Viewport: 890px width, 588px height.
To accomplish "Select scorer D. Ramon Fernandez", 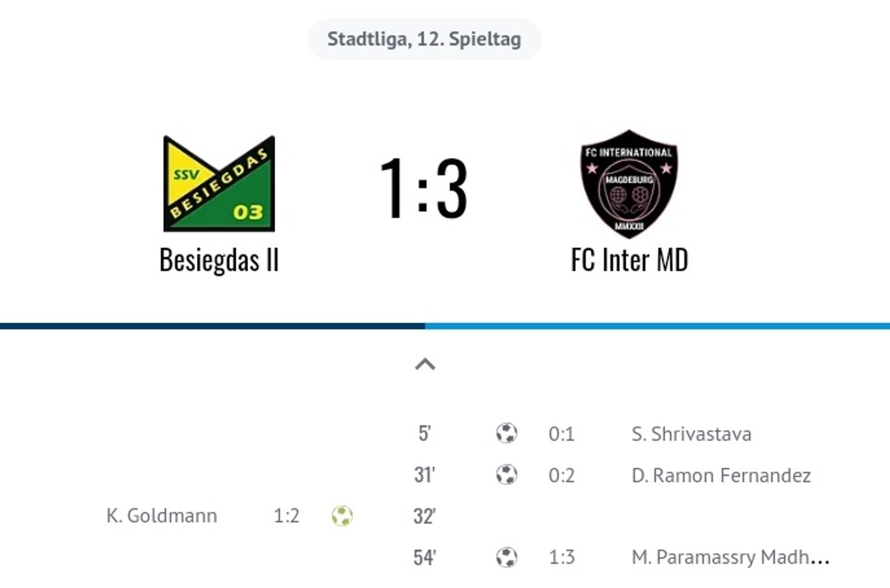I will coord(721,476).
